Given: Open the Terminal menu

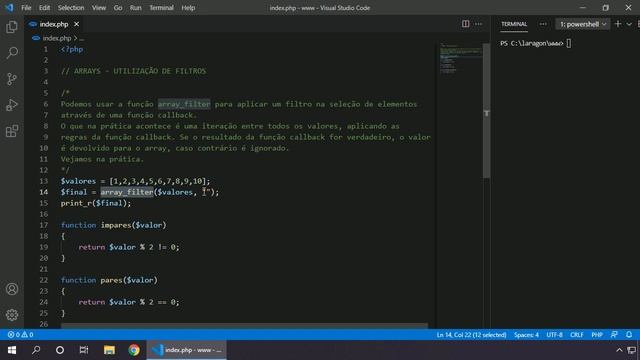Looking at the screenshot, I should (x=161, y=8).
